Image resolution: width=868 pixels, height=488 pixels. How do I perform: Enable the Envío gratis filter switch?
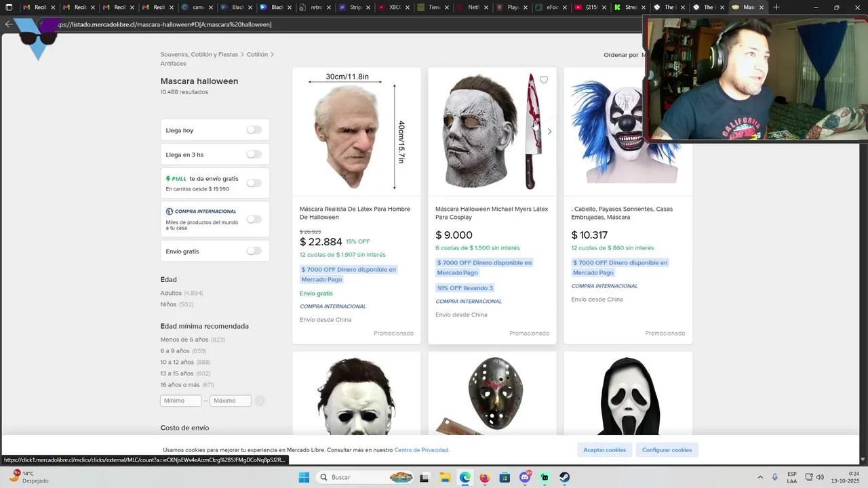click(x=254, y=251)
